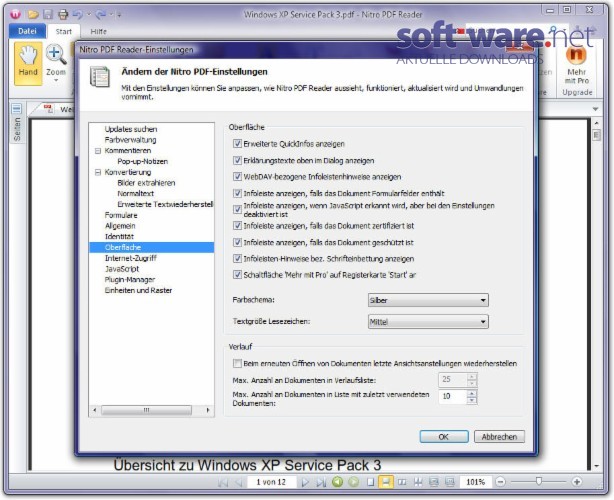This screenshot has height=500, width=614.
Task: Toggle WebDAV-bezogene Infoleistenhinweise anzeigen checkbox
Action: [x=237, y=177]
